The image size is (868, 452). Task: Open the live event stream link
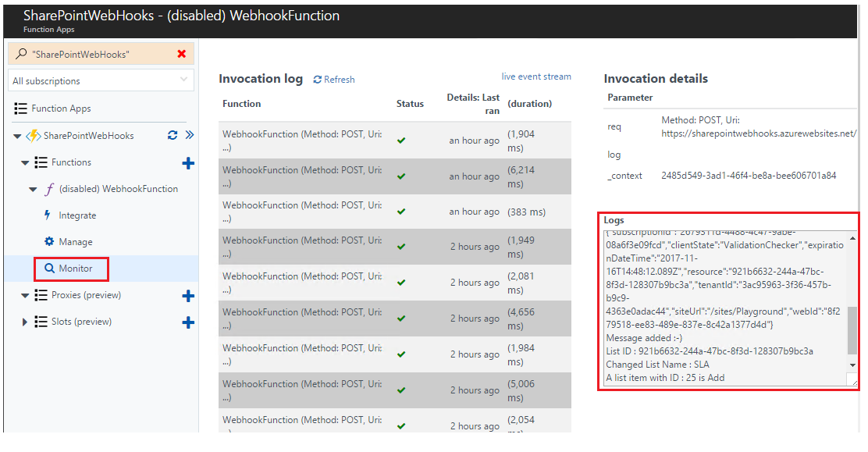click(535, 77)
